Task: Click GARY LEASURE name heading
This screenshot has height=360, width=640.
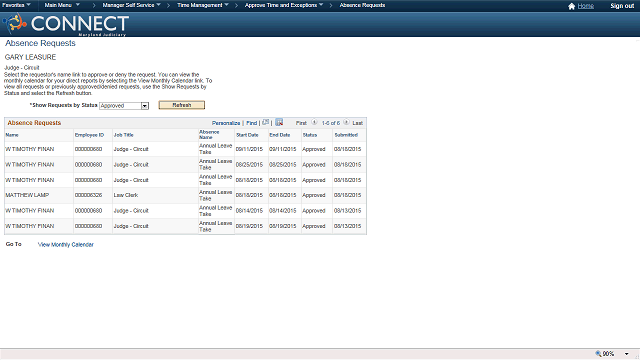Action: pyautogui.click(x=30, y=57)
